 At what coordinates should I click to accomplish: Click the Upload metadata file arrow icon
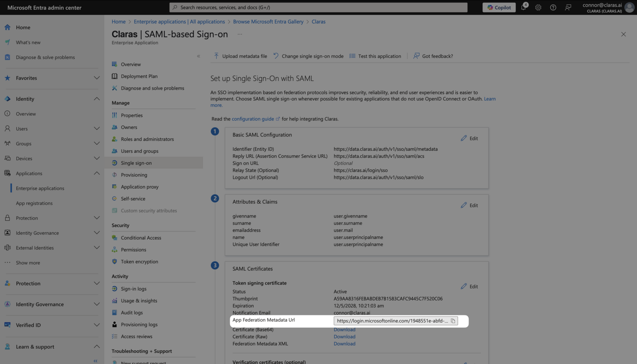point(216,56)
